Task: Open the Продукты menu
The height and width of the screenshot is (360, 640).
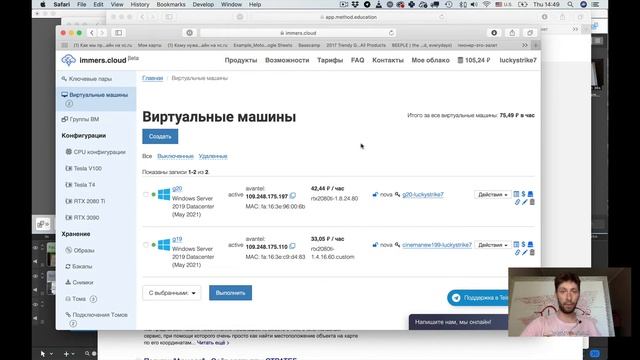Action: [241, 60]
